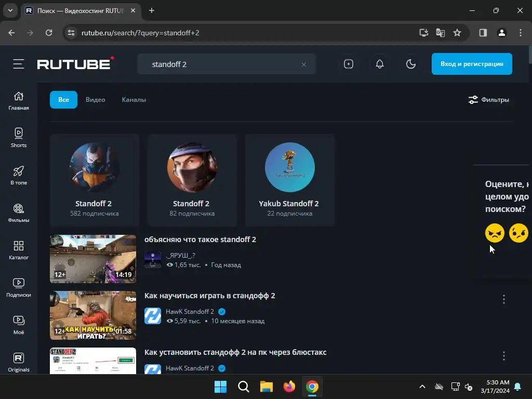The image size is (532, 399).
Task: Show hidden system tray icons
Action: [422, 387]
